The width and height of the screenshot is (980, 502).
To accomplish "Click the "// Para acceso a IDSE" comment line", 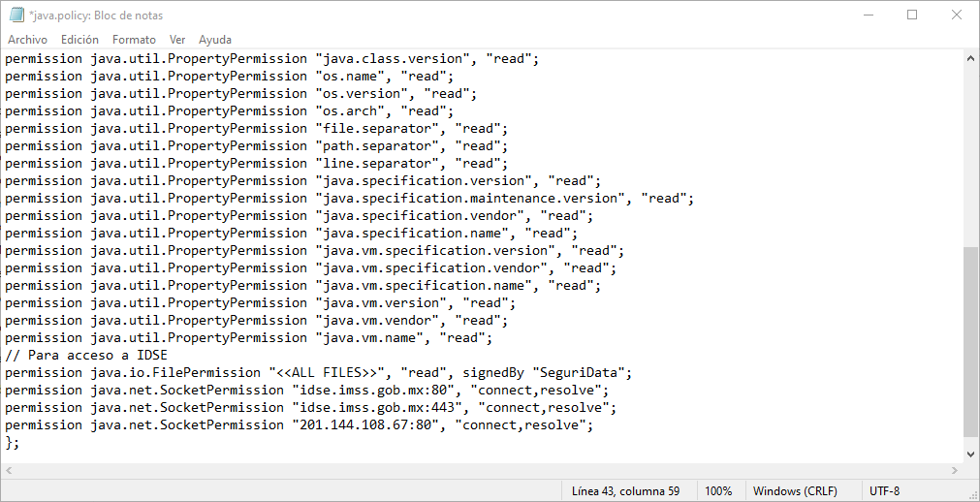I will tap(86, 355).
